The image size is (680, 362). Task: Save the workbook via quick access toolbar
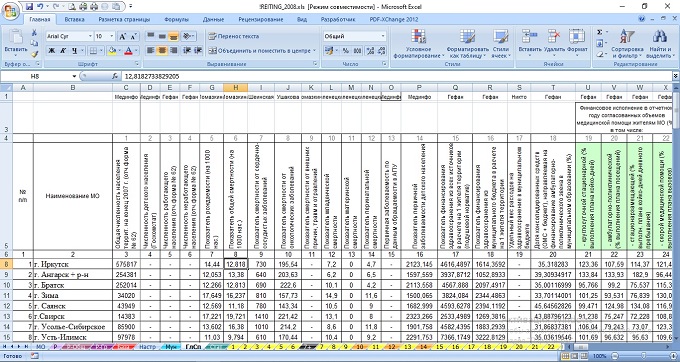(29, 7)
